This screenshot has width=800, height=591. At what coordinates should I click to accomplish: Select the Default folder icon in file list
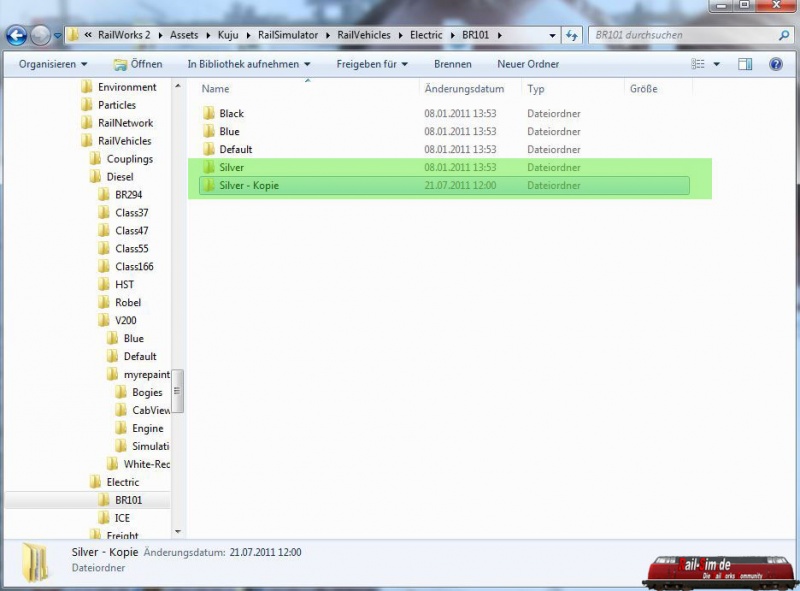(x=209, y=149)
